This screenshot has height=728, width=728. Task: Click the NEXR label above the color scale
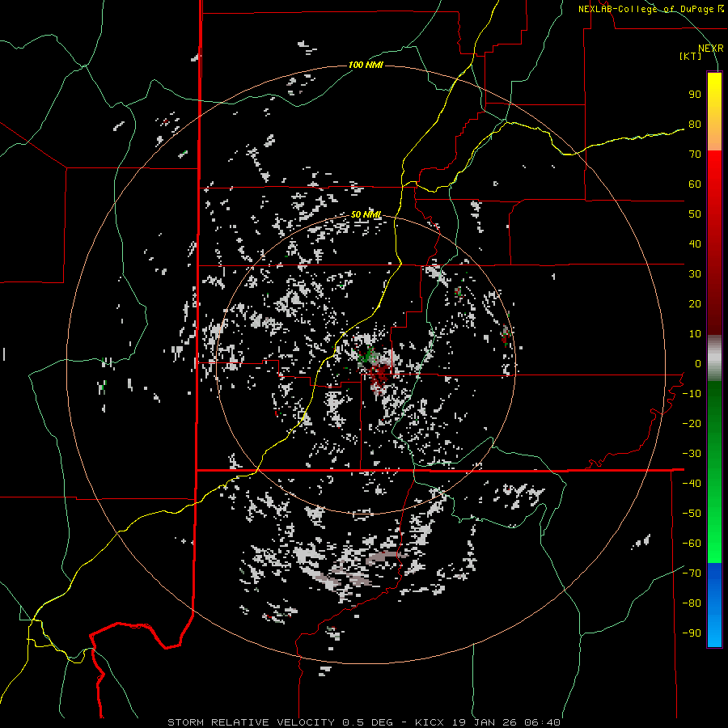711,49
